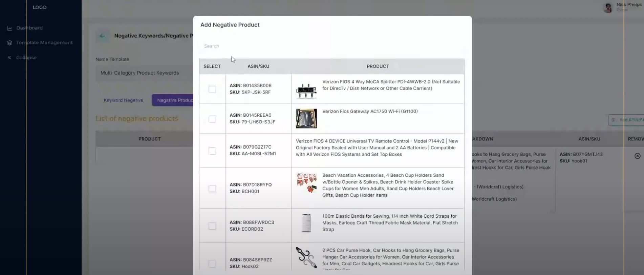Click the List of negative products heading
This screenshot has width=644, height=275.
click(137, 118)
